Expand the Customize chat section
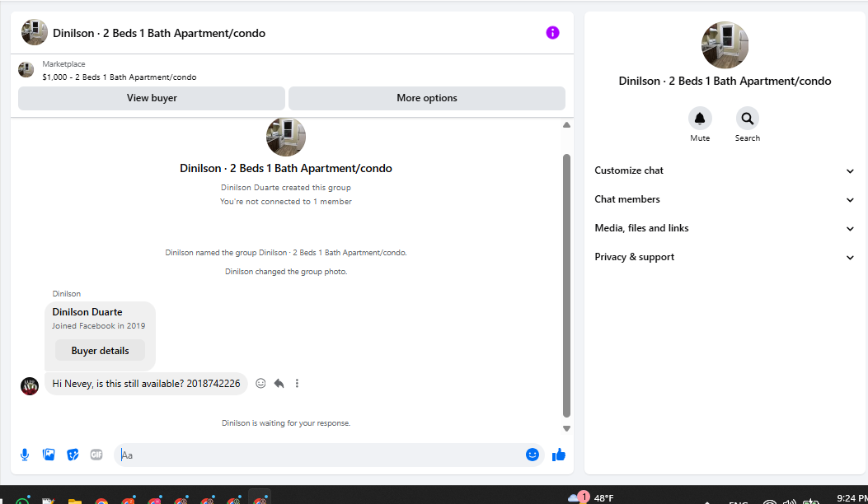This screenshot has height=504, width=868. (x=724, y=170)
